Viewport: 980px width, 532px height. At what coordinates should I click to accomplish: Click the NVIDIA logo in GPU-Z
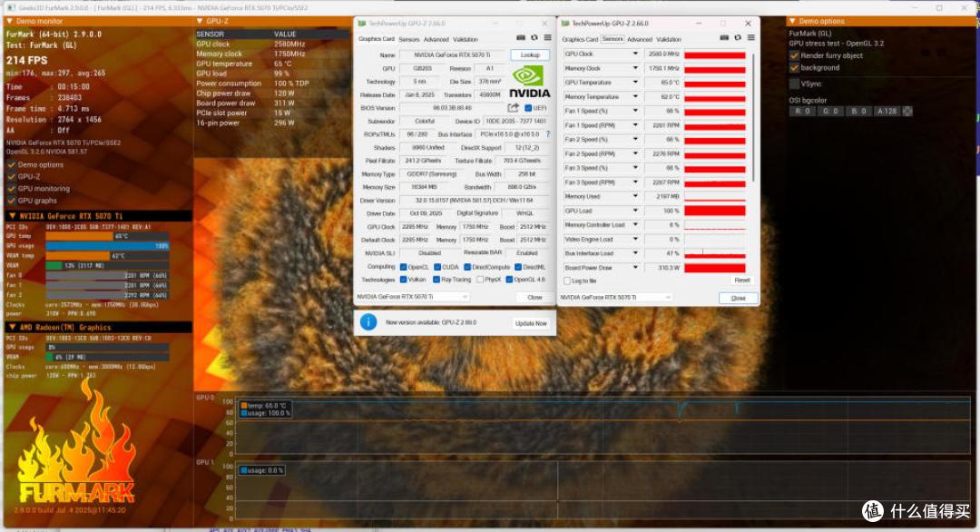click(529, 83)
